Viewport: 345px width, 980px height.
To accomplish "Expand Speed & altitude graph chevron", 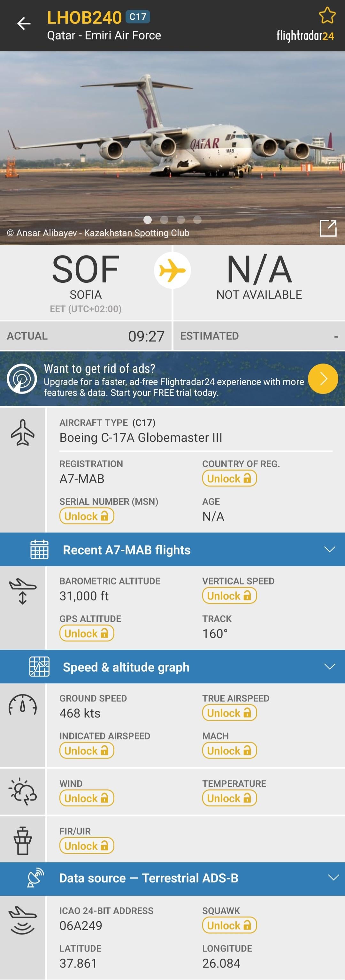I will pyautogui.click(x=329, y=667).
